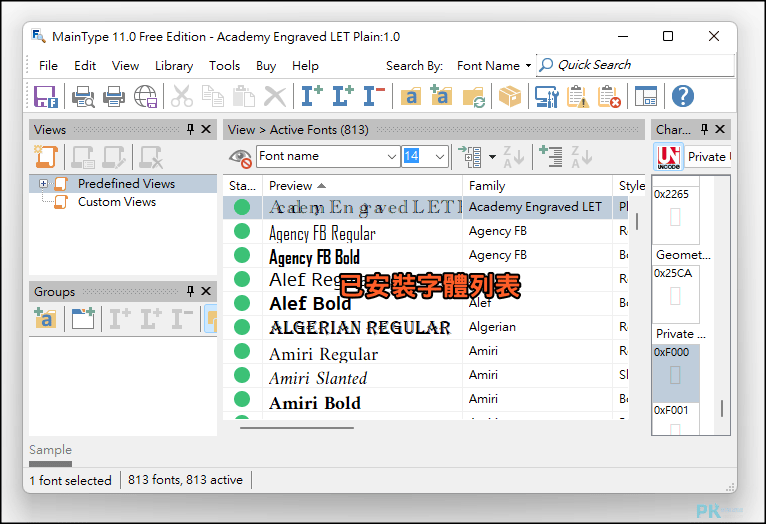Viewport: 766px width, 524px height.
Task: Click the Quick Search input field
Action: [x=635, y=65]
